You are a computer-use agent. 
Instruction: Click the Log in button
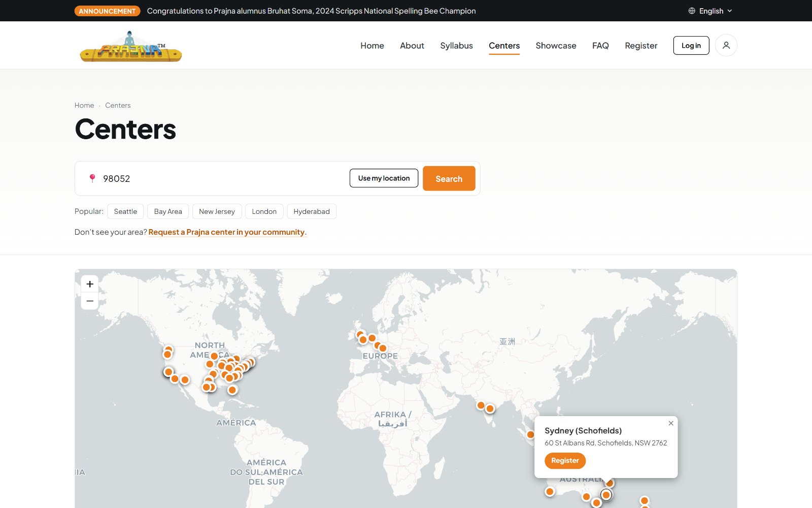691,46
